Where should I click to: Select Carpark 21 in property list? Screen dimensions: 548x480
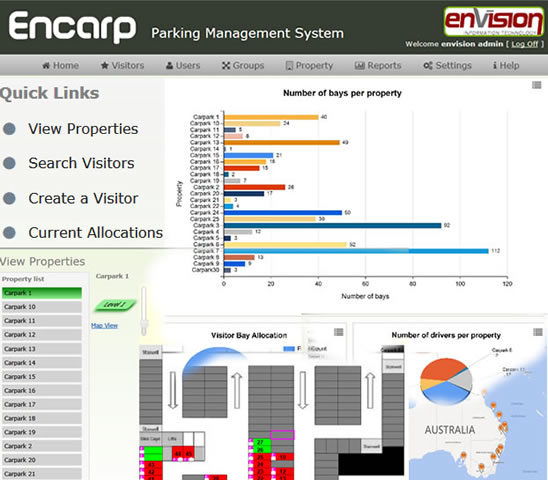click(x=42, y=474)
